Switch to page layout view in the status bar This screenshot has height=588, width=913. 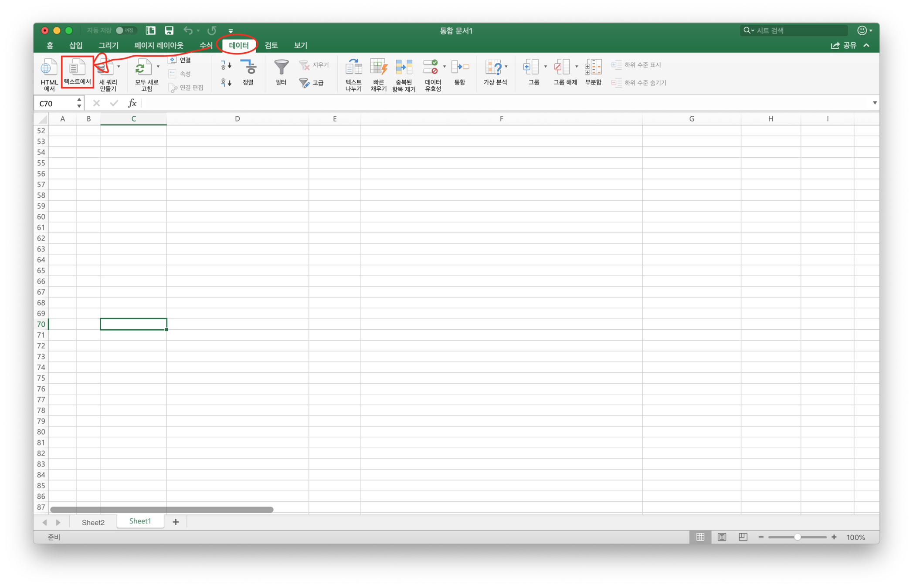(722, 537)
